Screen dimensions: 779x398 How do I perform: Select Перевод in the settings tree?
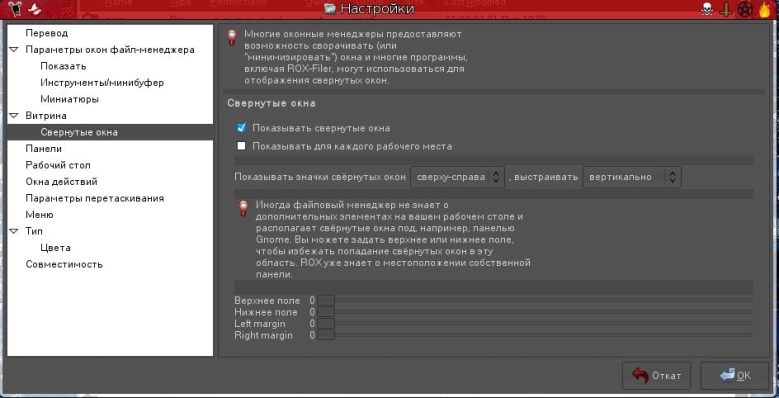[x=47, y=33]
